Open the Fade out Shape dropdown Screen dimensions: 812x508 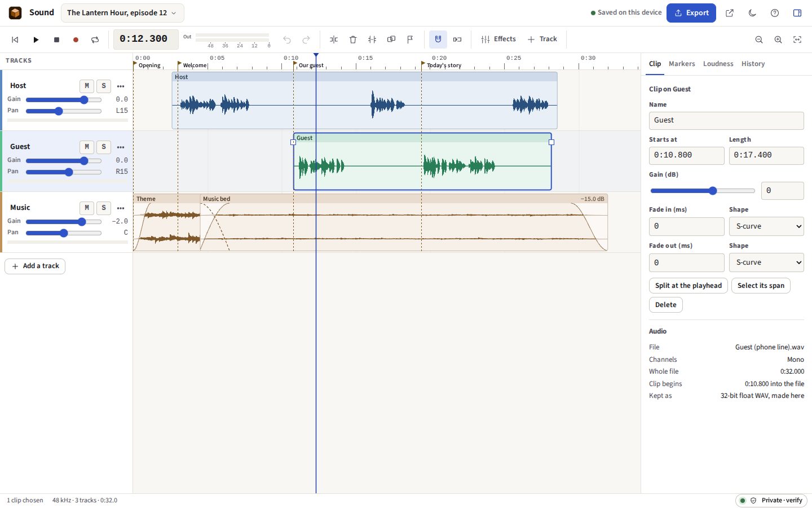pos(766,262)
